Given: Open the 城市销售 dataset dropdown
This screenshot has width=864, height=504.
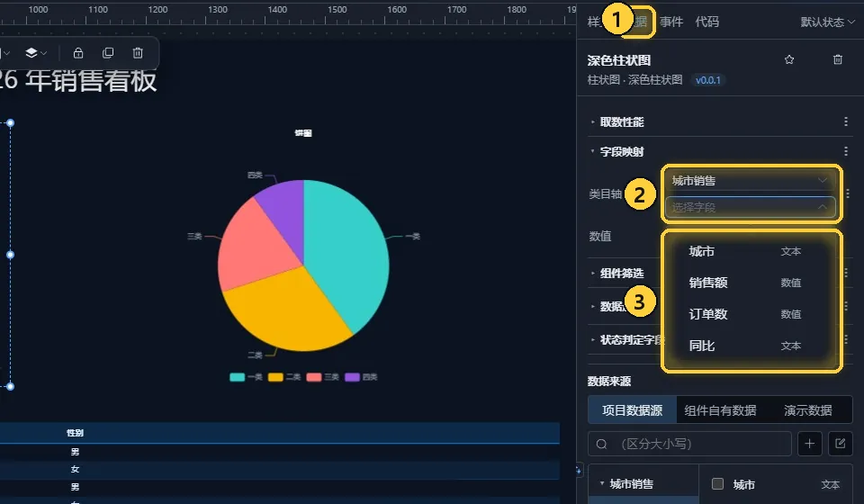Looking at the screenshot, I should coord(750,181).
